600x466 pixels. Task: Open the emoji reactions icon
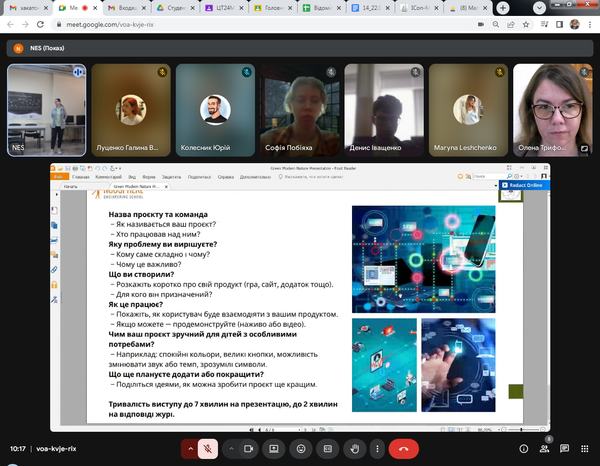click(x=299, y=449)
